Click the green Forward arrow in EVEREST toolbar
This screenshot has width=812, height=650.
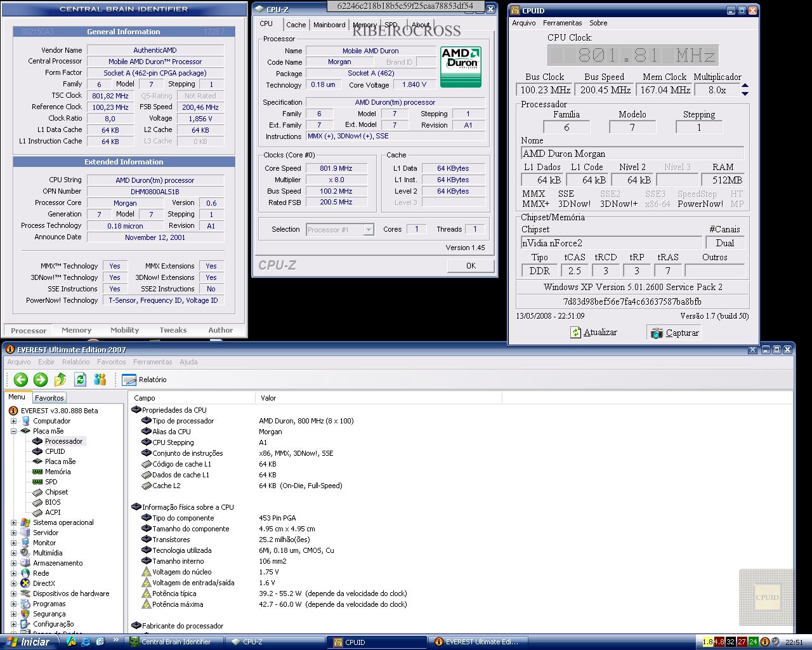click(x=41, y=380)
